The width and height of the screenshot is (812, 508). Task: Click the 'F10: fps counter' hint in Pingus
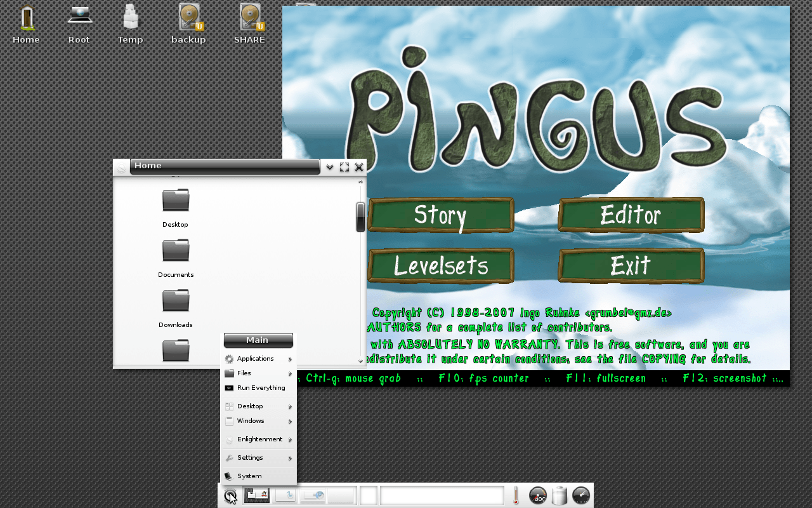tap(484, 378)
